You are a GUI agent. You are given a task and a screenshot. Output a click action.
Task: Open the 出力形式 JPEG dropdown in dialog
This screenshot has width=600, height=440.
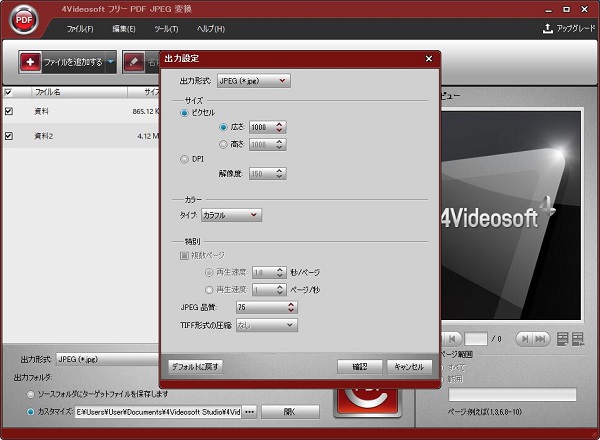[x=253, y=80]
